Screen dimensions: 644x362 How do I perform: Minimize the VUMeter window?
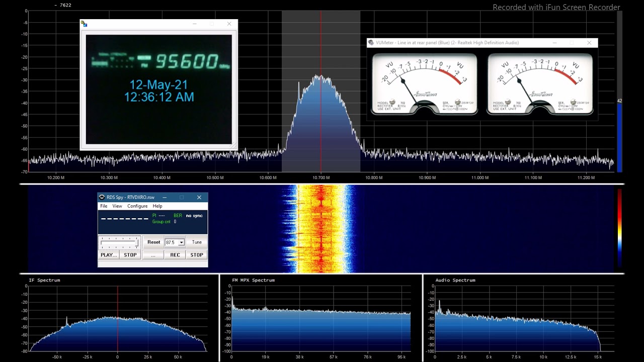pos(554,43)
